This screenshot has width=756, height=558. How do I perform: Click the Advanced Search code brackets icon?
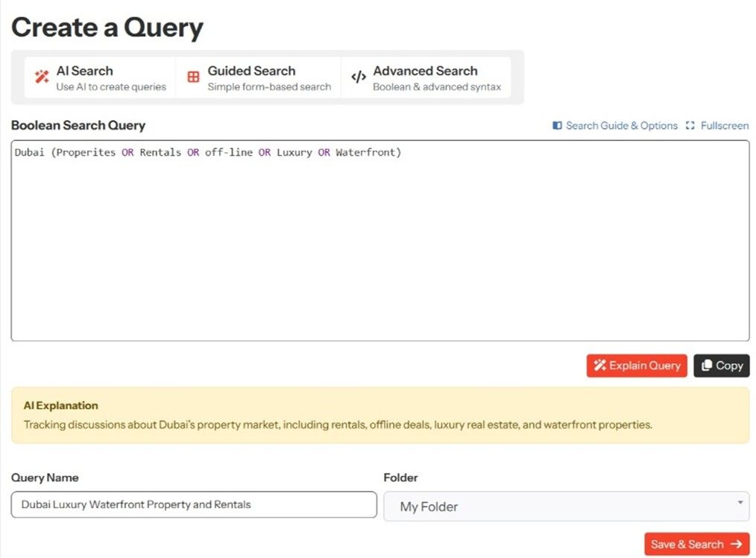pos(358,77)
